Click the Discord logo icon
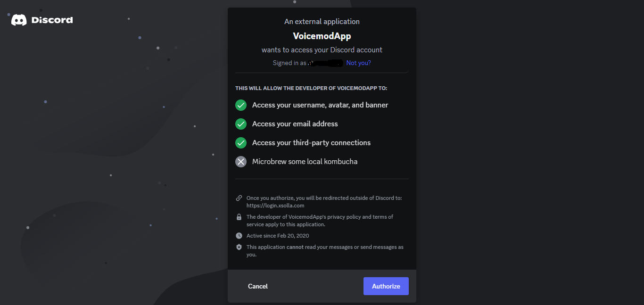This screenshot has width=644, height=305. tap(19, 20)
